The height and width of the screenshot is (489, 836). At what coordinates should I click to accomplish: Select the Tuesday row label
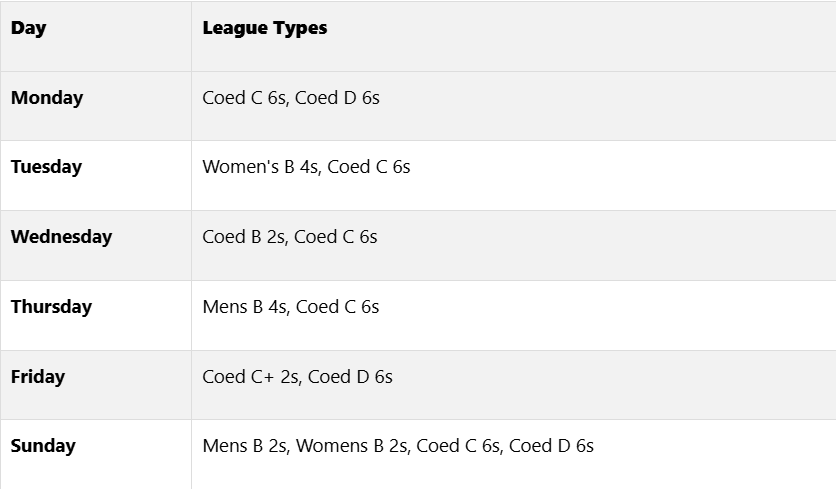point(46,167)
